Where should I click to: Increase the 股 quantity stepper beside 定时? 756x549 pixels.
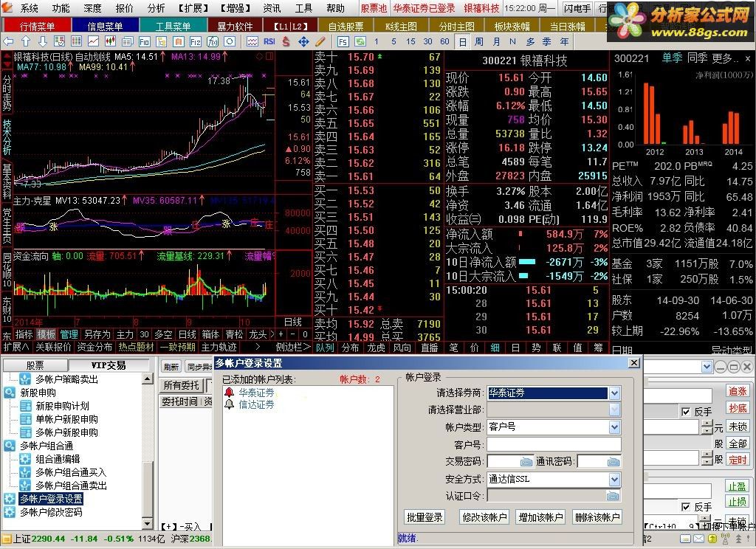point(707,455)
